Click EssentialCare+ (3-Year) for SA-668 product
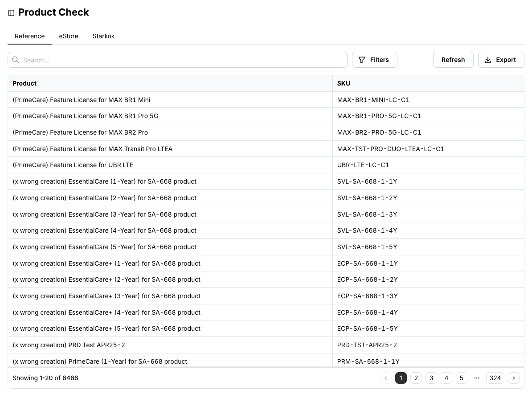Screen dimensions: 532x394 [106, 296]
